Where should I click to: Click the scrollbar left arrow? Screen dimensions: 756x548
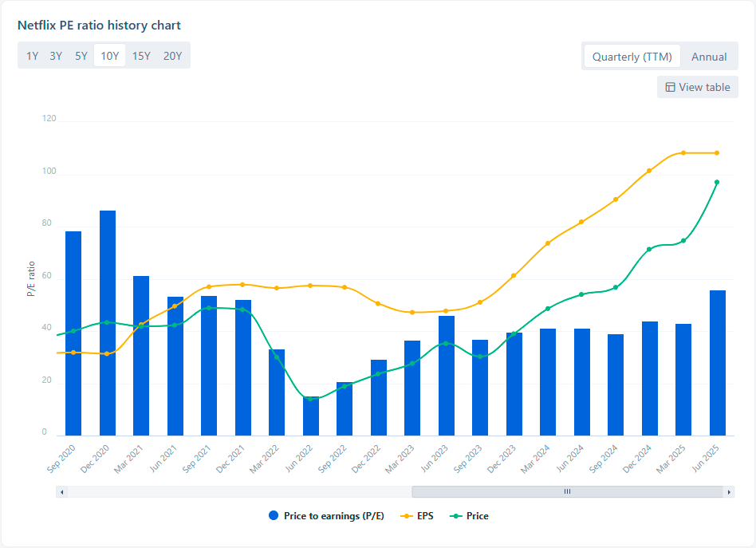pyautogui.click(x=61, y=492)
